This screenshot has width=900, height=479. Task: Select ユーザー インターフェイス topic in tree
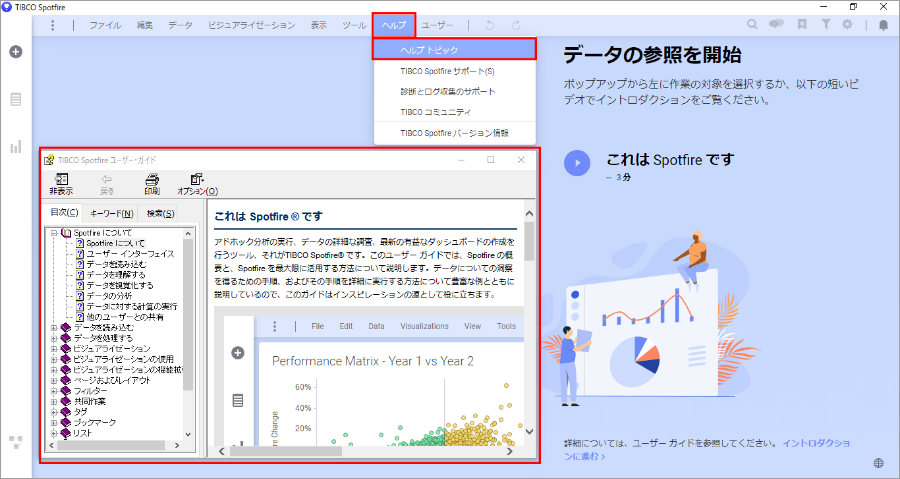pyautogui.click(x=130, y=254)
